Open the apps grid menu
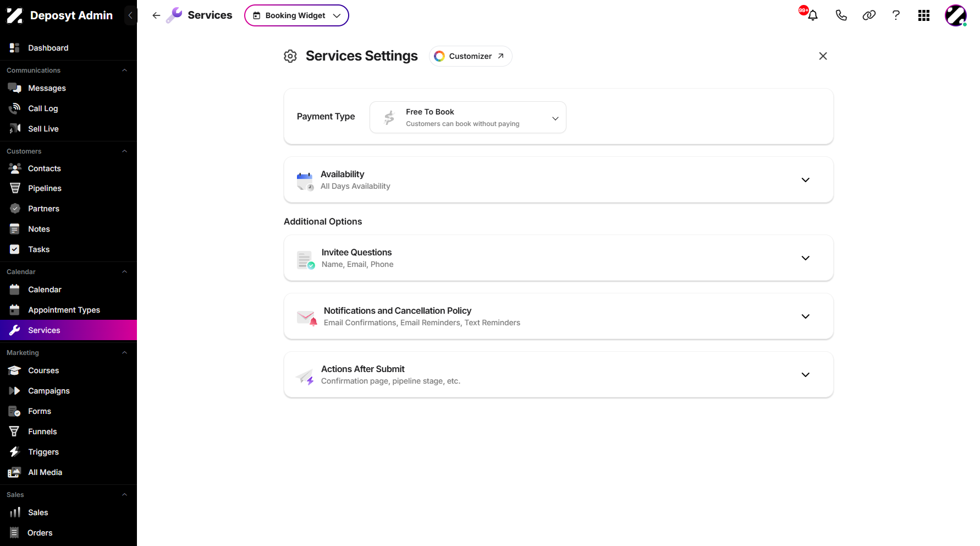 coord(924,15)
